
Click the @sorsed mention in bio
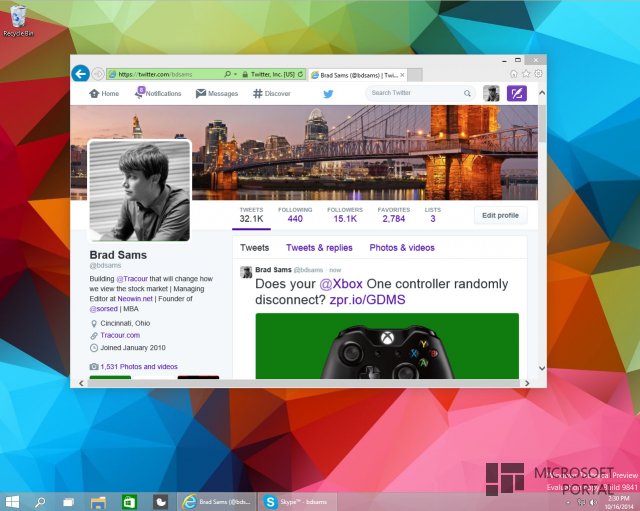[104, 309]
